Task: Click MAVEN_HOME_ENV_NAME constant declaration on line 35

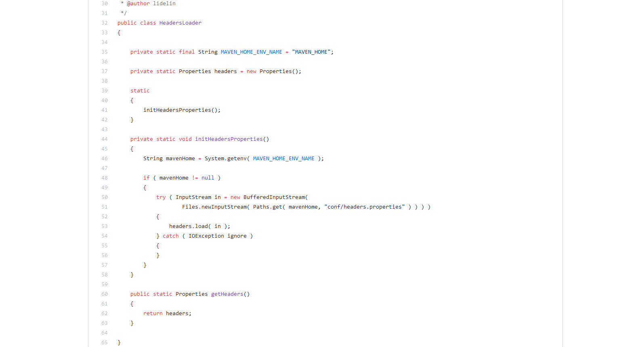Action: [251, 52]
